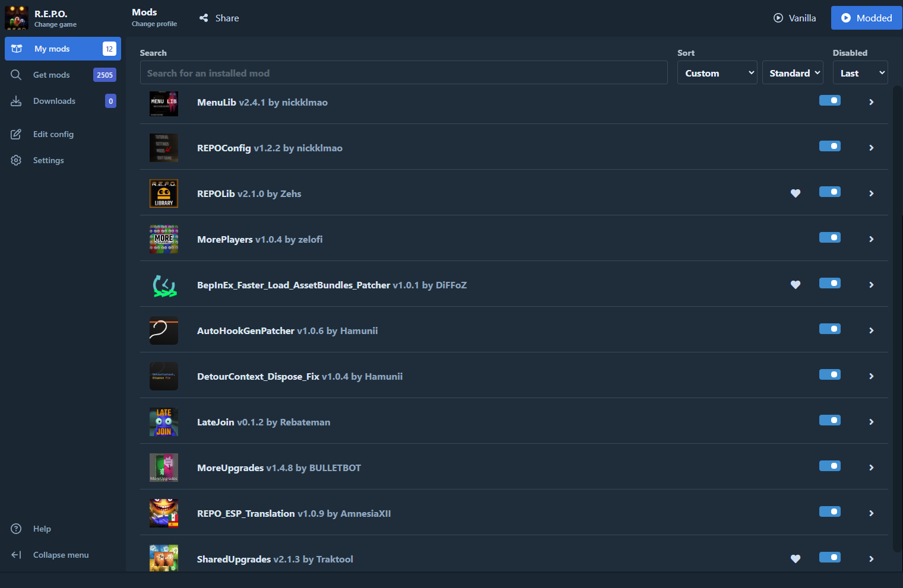Open the Downloads page
Viewport: 903px width, 588px height.
click(63, 101)
